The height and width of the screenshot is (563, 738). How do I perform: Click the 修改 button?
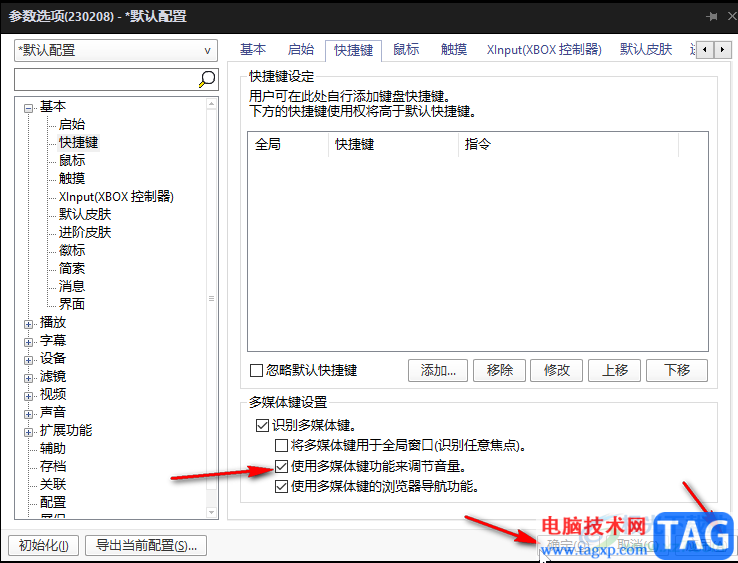(556, 370)
